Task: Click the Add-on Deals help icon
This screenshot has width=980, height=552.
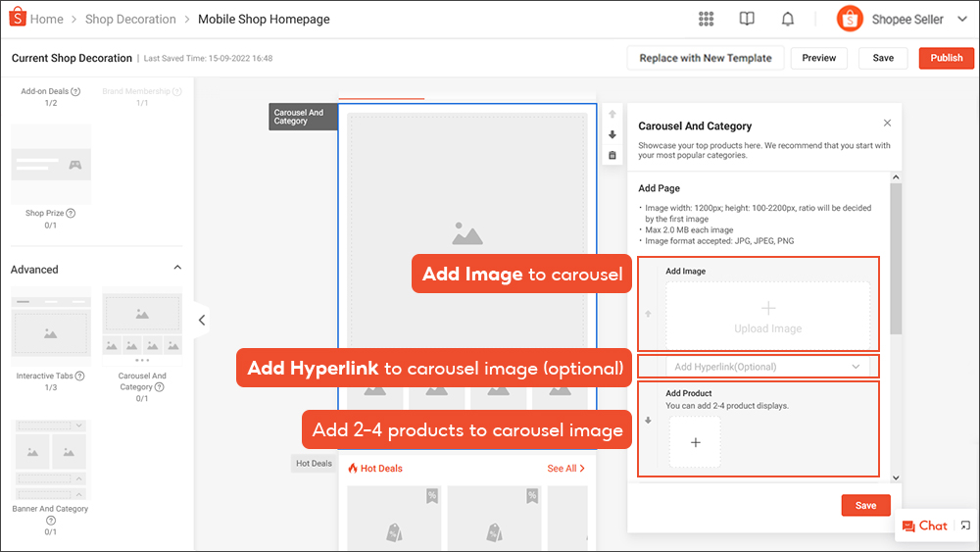Action: point(76,91)
